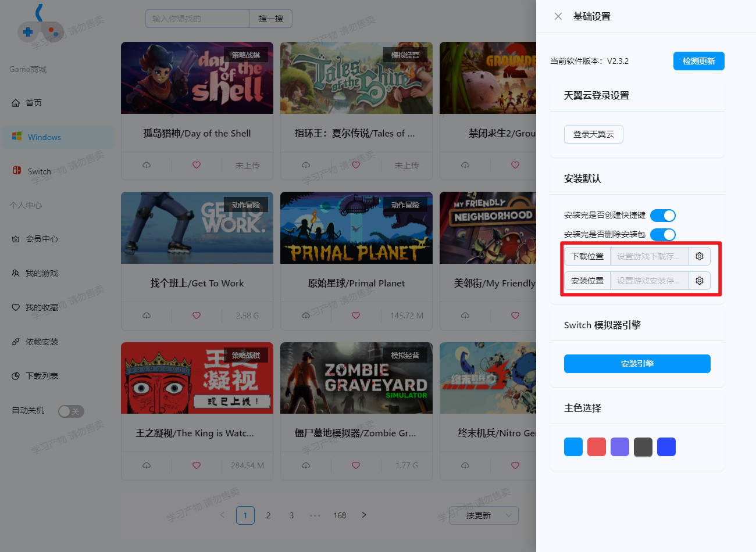Open the Get To Work game thumbnail
756x552 pixels.
pos(197,228)
